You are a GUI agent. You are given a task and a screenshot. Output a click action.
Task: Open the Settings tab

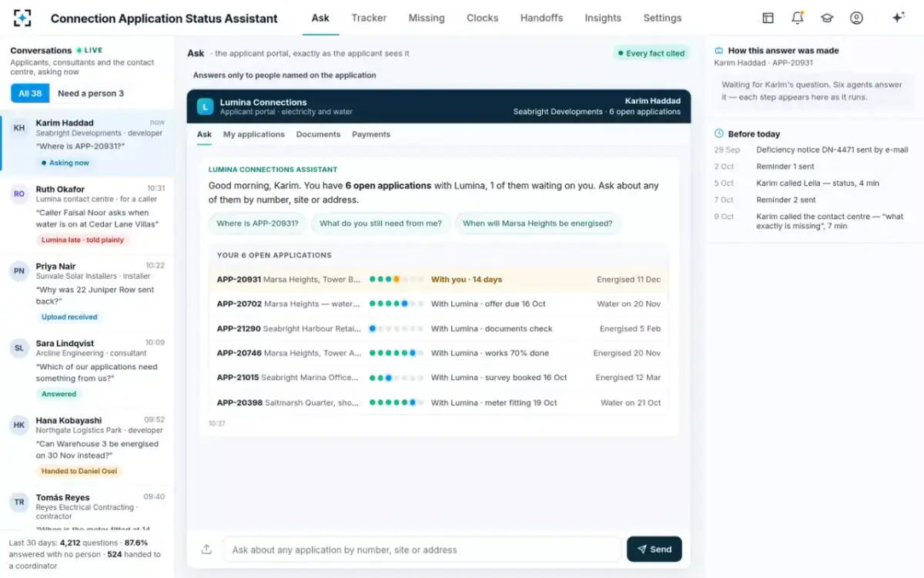pos(662,18)
